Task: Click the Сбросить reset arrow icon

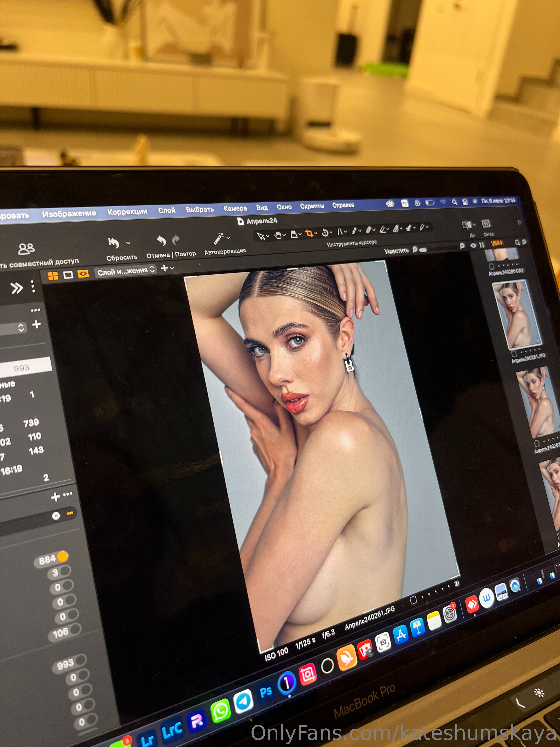Action: point(114,243)
